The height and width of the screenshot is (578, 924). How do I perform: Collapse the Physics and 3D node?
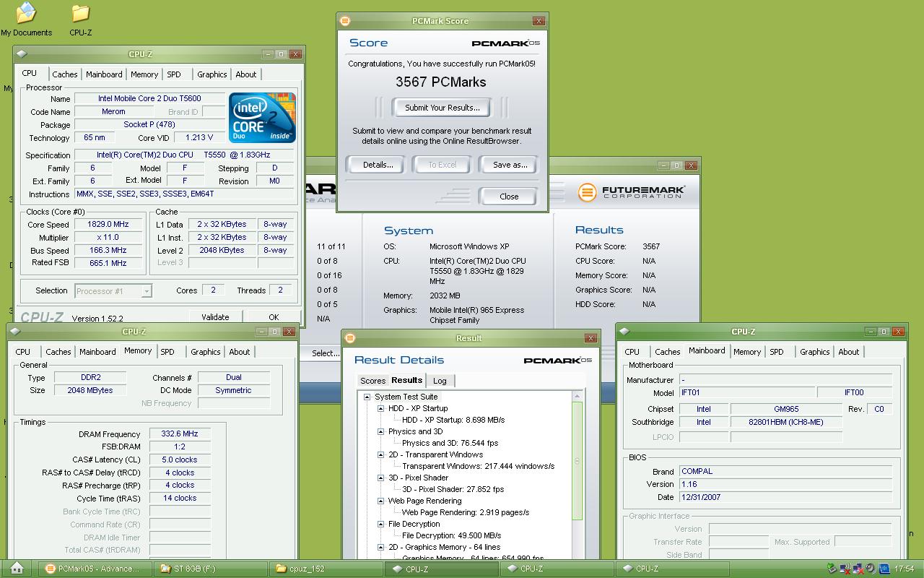click(x=380, y=431)
